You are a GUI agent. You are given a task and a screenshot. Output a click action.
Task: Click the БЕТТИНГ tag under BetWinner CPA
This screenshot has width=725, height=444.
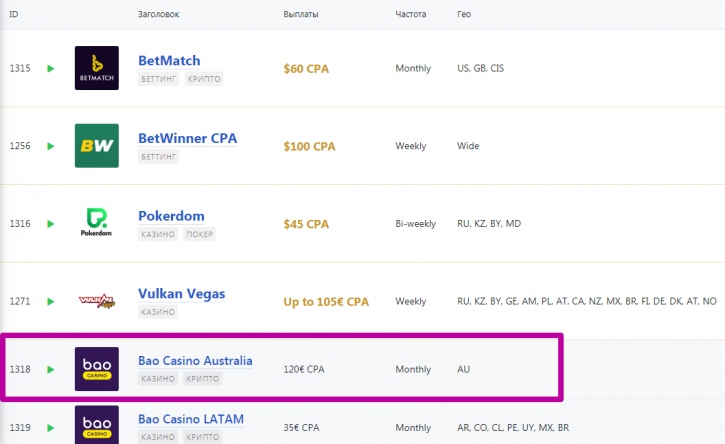click(159, 157)
